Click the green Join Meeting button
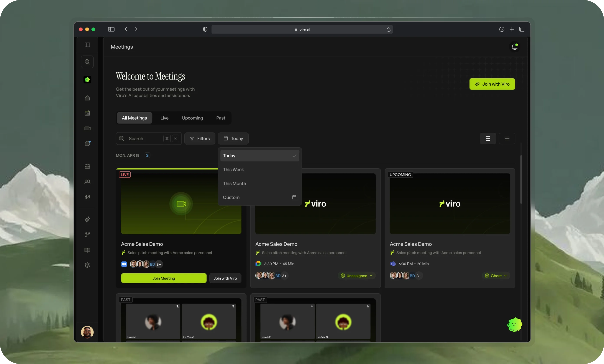This screenshot has width=604, height=364. pyautogui.click(x=164, y=278)
